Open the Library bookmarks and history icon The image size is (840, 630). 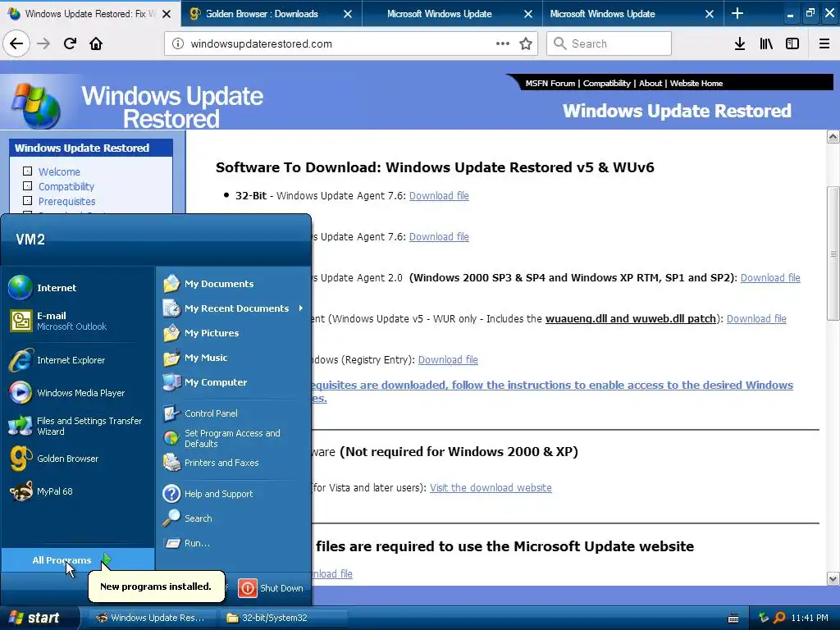pos(766,43)
